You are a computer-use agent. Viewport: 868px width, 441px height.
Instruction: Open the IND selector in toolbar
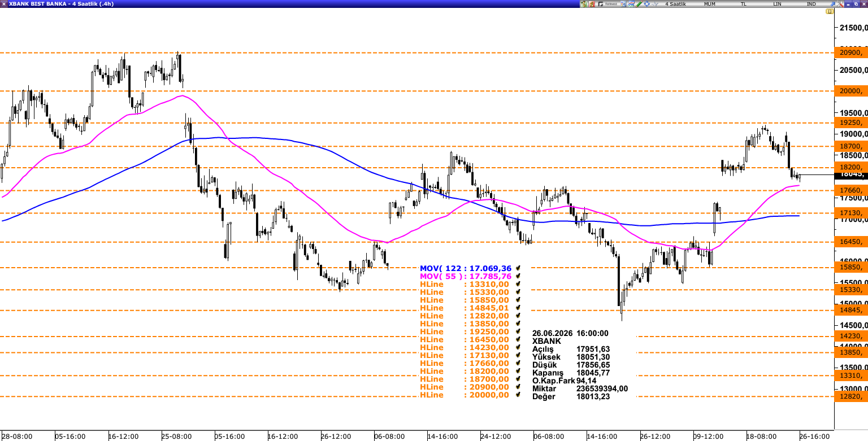tap(811, 4)
